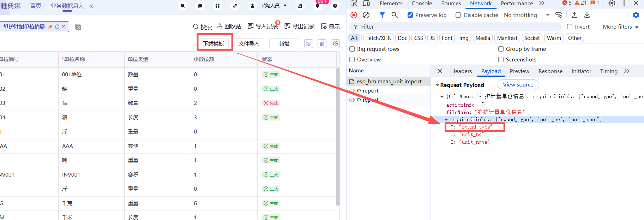This screenshot has width=644, height=220.
Task: Open network conditions via the Wi-Fi gear icon
Action: (x=559, y=15)
